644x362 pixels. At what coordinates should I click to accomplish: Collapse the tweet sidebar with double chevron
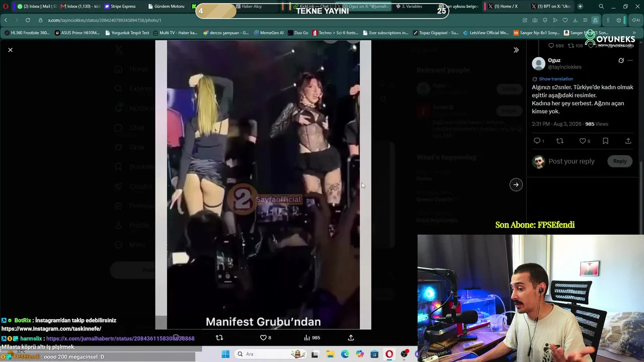[516, 50]
